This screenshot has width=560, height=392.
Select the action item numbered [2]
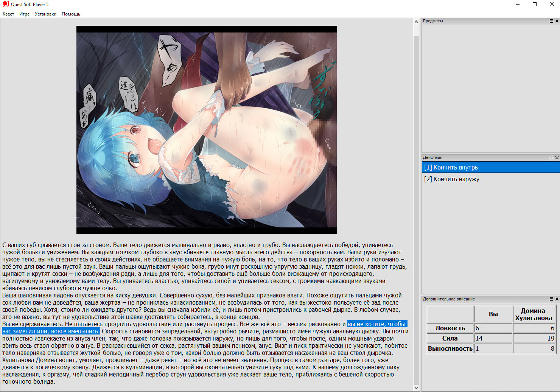[491, 179]
